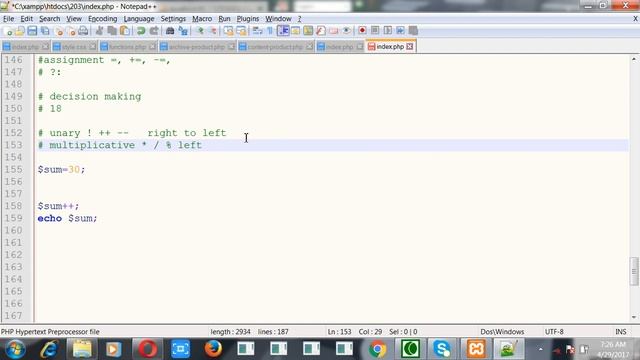Open the Settings menu
Screen dimensions: 640x360
(173, 19)
